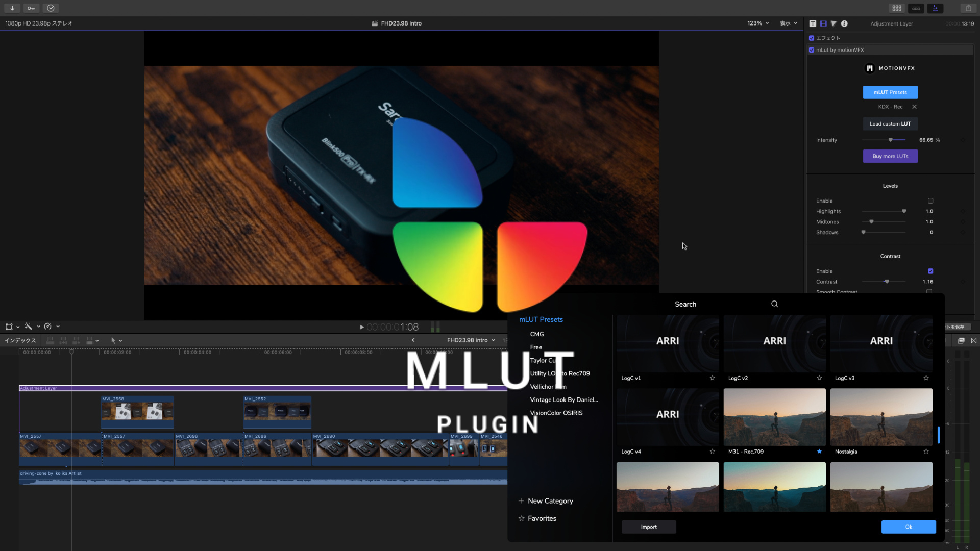This screenshot has width=980, height=551.
Task: Click the インデックス index button
Action: 20,340
